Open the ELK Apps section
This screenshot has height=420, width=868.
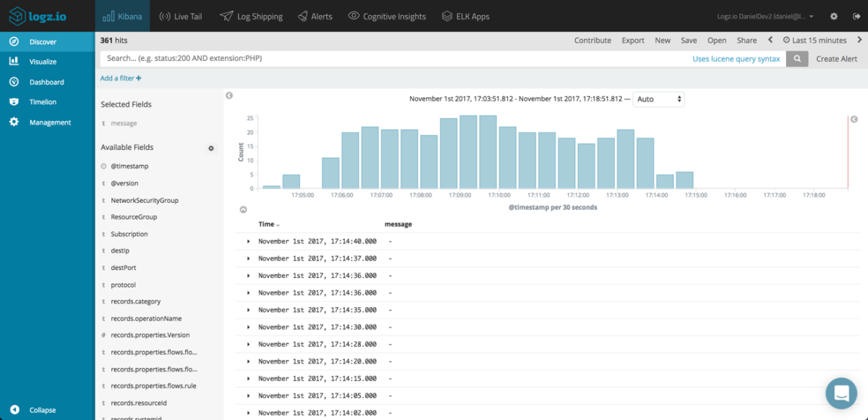(x=465, y=14)
